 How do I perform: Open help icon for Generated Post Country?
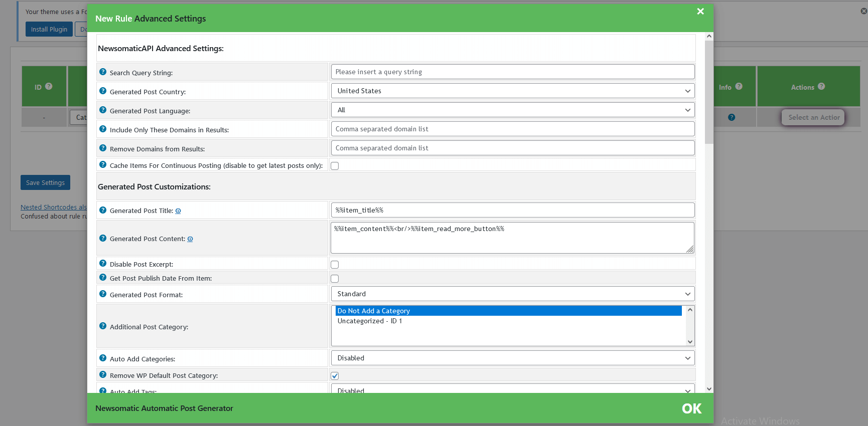pyautogui.click(x=103, y=91)
